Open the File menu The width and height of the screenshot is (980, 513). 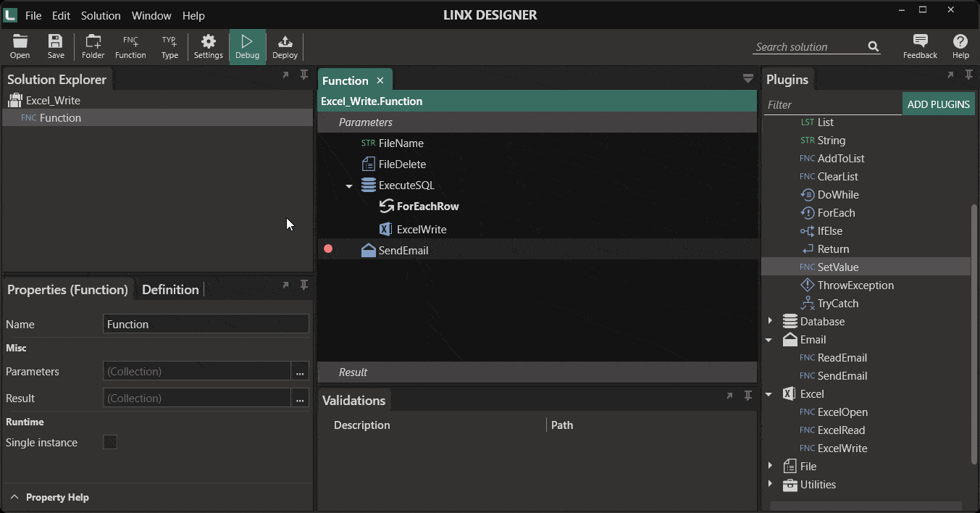[x=33, y=15]
